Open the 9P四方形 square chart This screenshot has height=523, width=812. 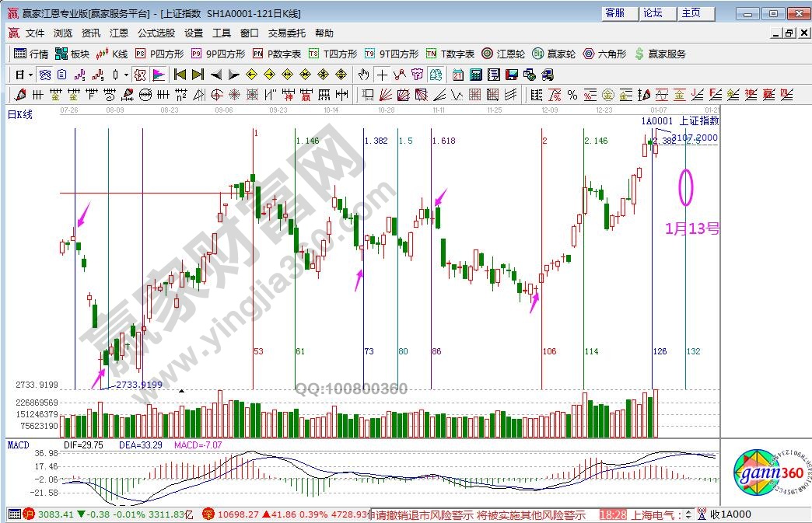(x=218, y=54)
